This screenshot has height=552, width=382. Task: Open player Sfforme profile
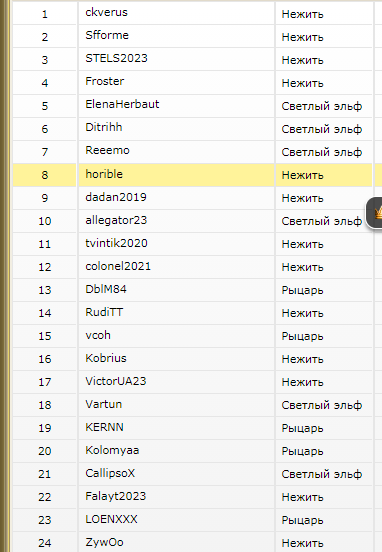tap(107, 35)
